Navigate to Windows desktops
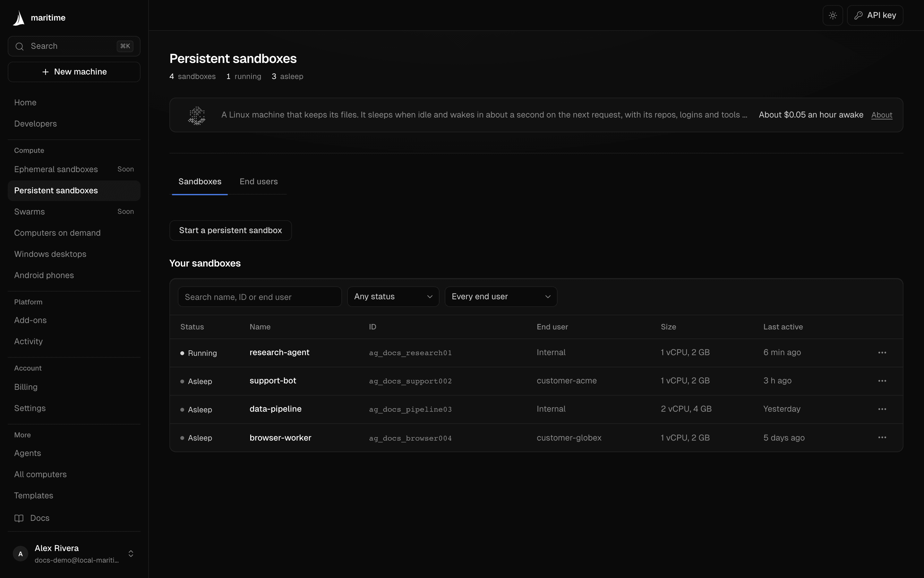This screenshot has width=924, height=578. 74,254
